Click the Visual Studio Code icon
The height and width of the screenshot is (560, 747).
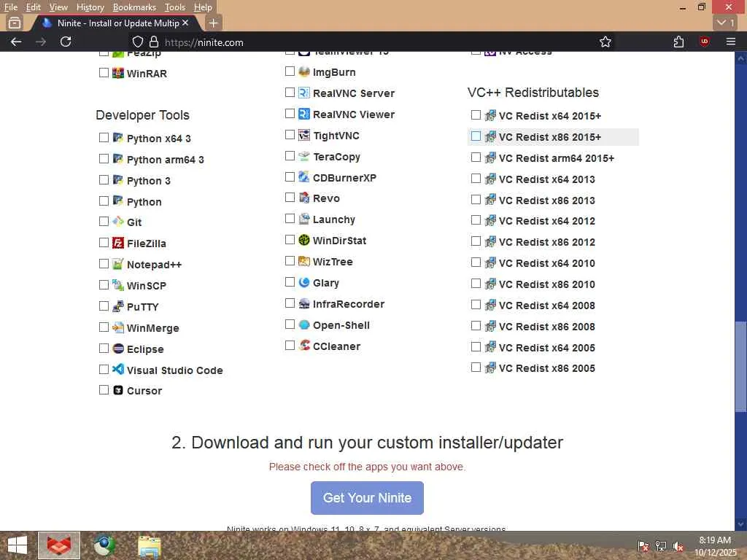pos(117,370)
